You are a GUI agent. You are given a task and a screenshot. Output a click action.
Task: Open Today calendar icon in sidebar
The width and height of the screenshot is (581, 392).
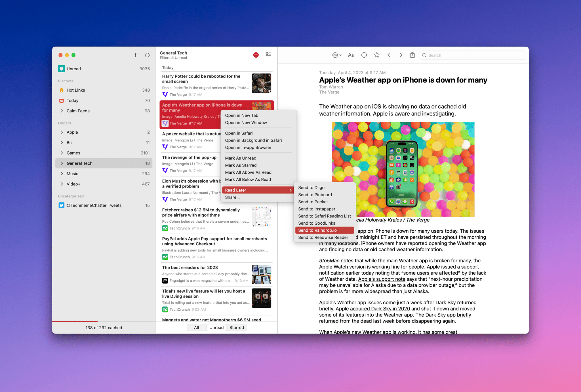(x=61, y=101)
